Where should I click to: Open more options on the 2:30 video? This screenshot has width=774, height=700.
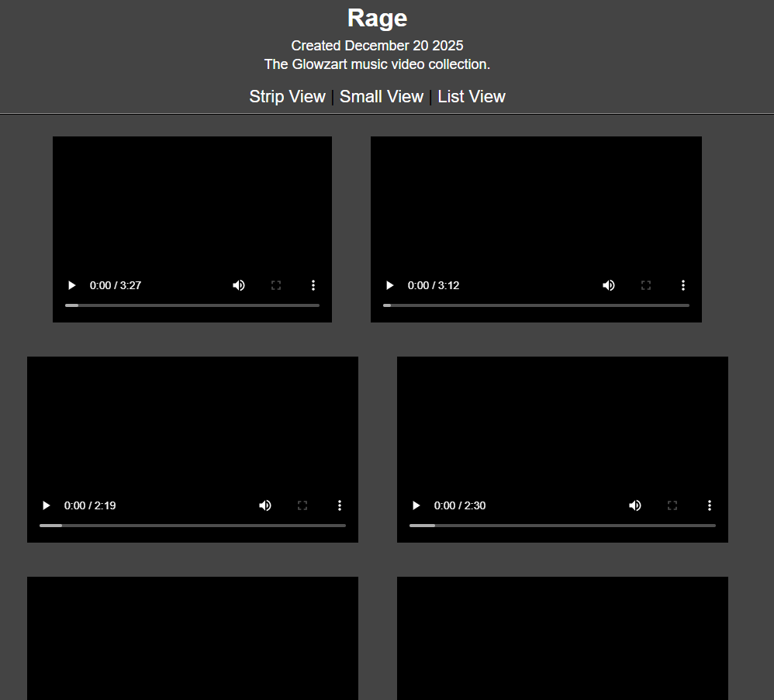[x=710, y=505]
